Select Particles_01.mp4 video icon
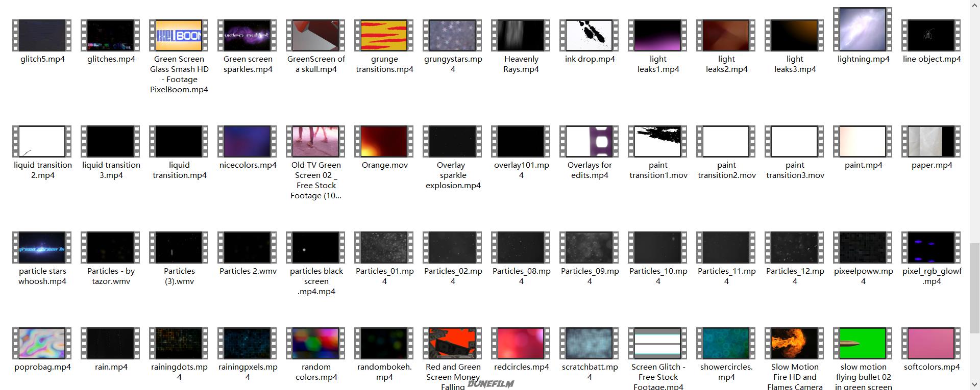Viewport: 980px width, 390px height. pos(384,248)
